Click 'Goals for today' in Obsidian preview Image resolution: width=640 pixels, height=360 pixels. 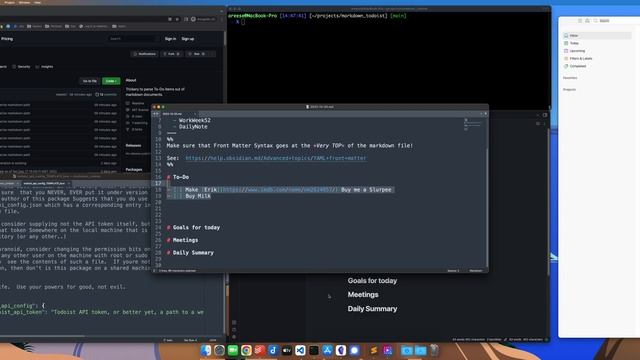point(372,281)
